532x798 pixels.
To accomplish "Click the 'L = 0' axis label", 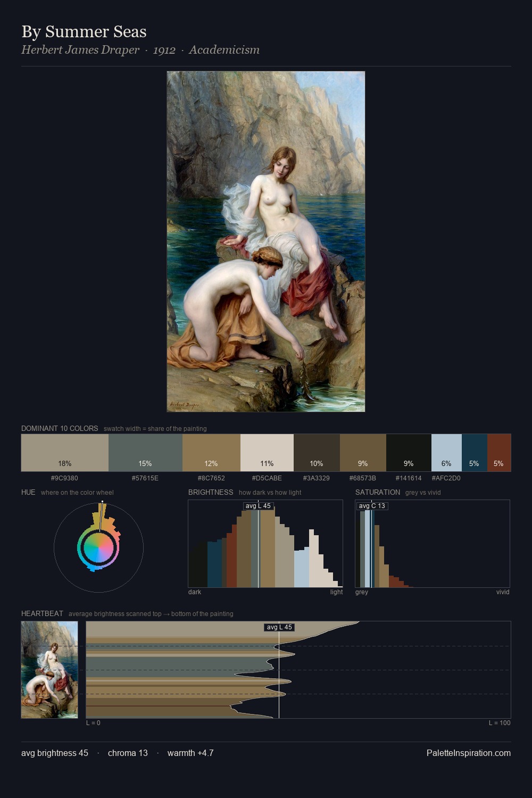I will pos(93,723).
